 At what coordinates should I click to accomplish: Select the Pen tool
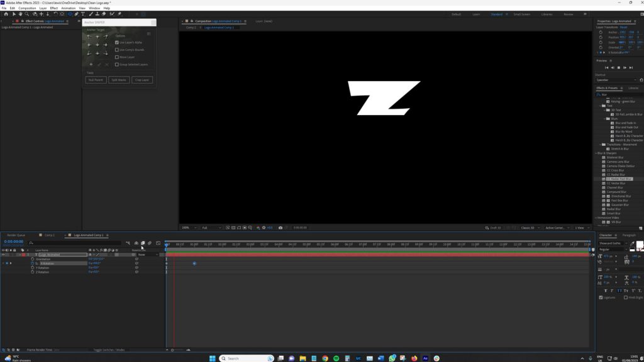tap(76, 14)
